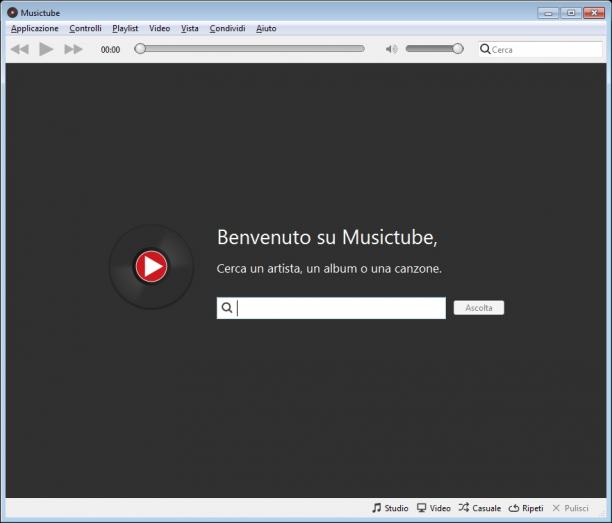
Task: Toggle Studio mode in status bar
Action: [390, 508]
